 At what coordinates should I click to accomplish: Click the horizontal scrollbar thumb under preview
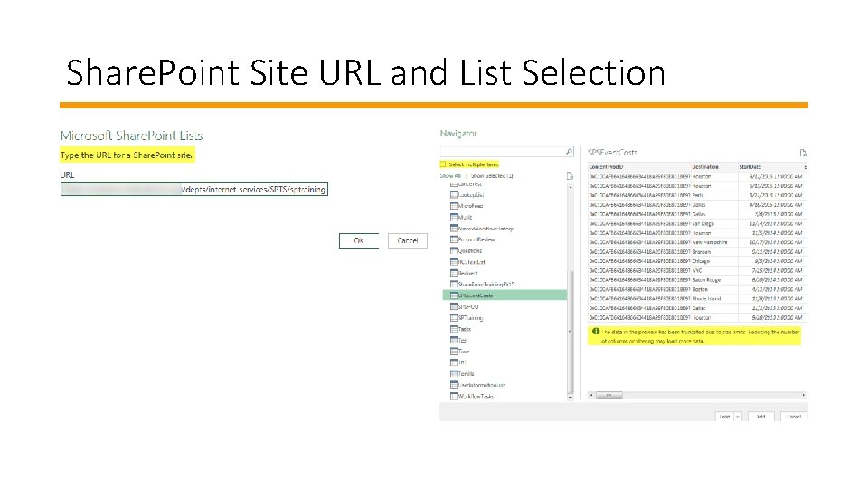609,395
